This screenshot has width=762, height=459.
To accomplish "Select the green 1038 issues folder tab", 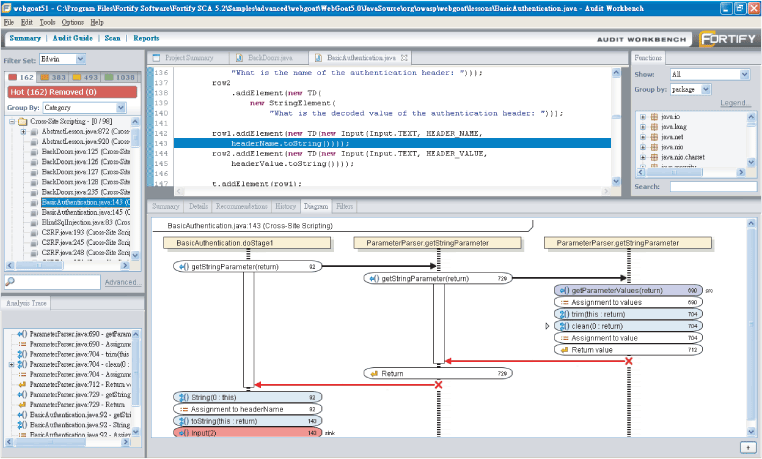I will pos(120,77).
